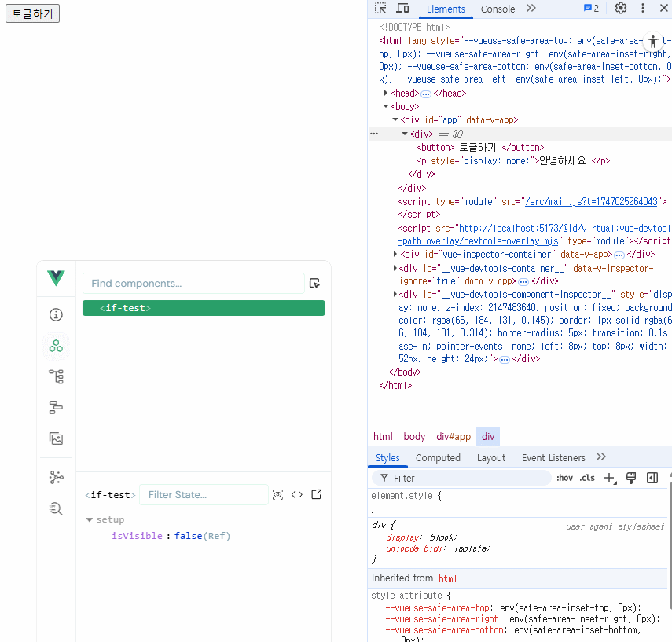Show more style pane tabs chevron

point(600,457)
